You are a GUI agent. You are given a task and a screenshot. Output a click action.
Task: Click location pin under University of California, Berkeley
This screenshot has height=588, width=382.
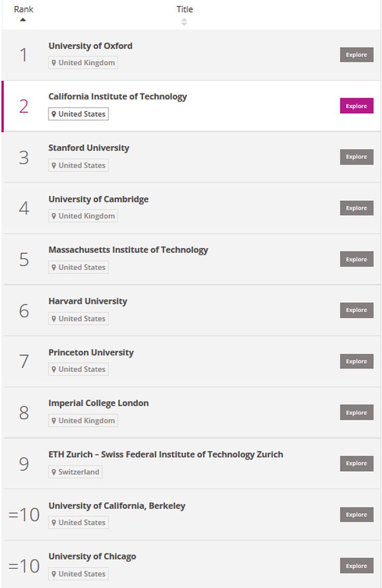54,523
